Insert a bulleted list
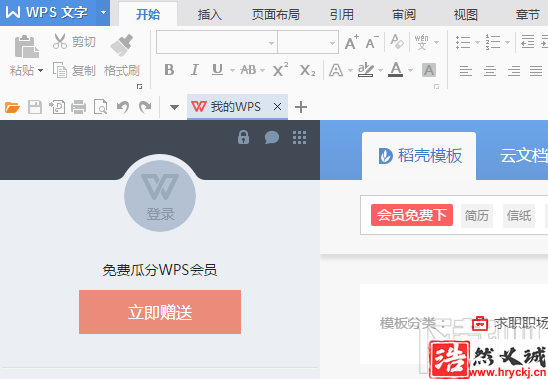 pyautogui.click(x=463, y=42)
